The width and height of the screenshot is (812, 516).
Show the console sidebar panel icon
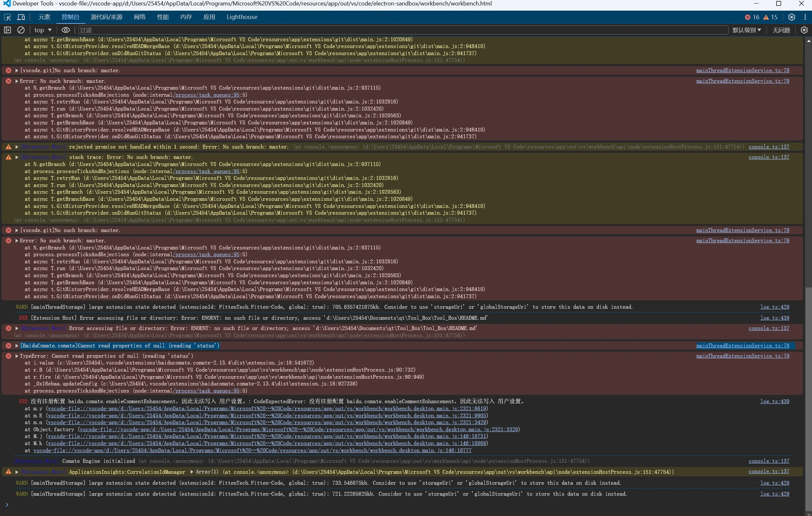[x=7, y=30]
